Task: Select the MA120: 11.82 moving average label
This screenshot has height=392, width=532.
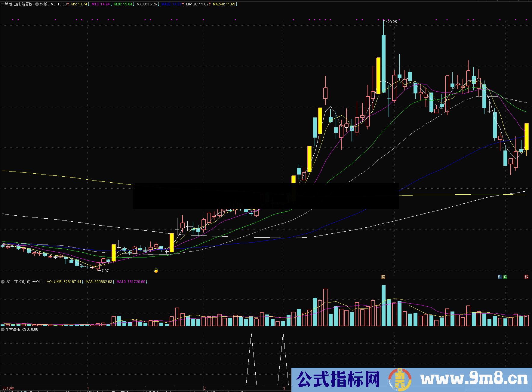Action: coord(198,4)
